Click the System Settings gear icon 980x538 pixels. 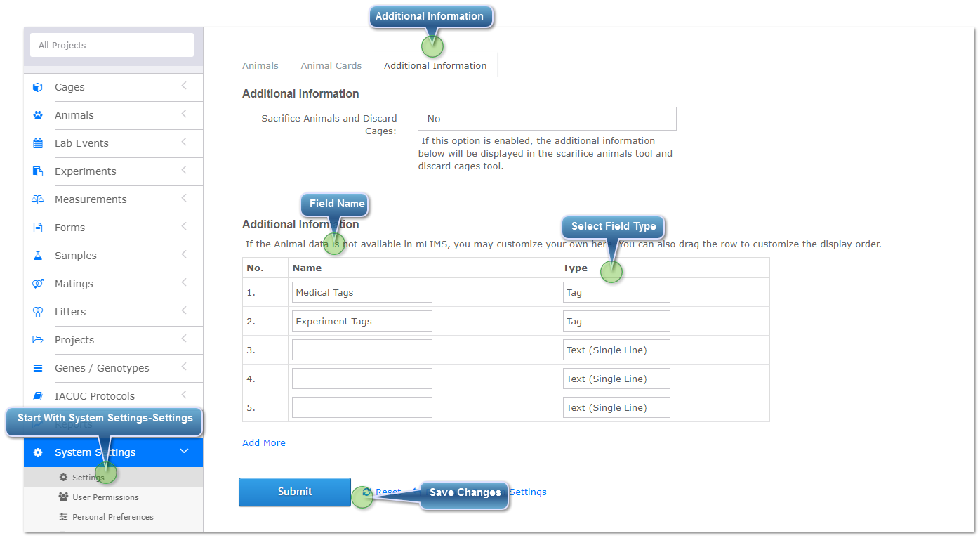tap(38, 452)
